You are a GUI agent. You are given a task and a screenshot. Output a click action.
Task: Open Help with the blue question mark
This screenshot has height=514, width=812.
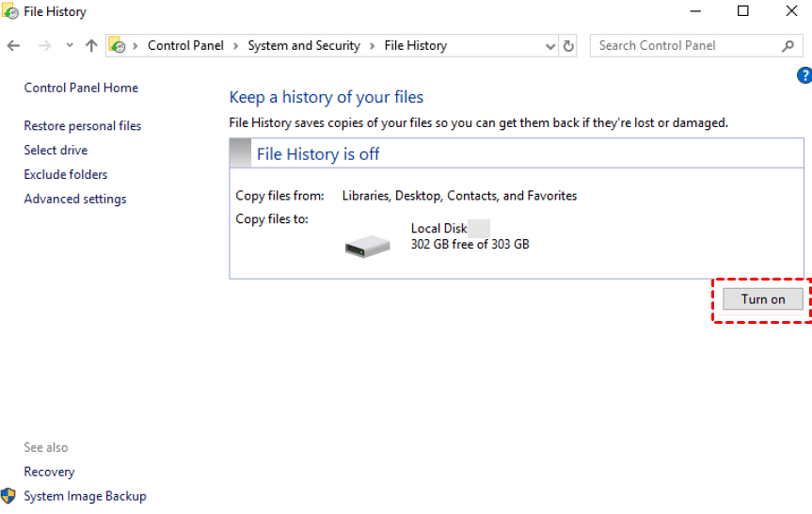pyautogui.click(x=804, y=75)
